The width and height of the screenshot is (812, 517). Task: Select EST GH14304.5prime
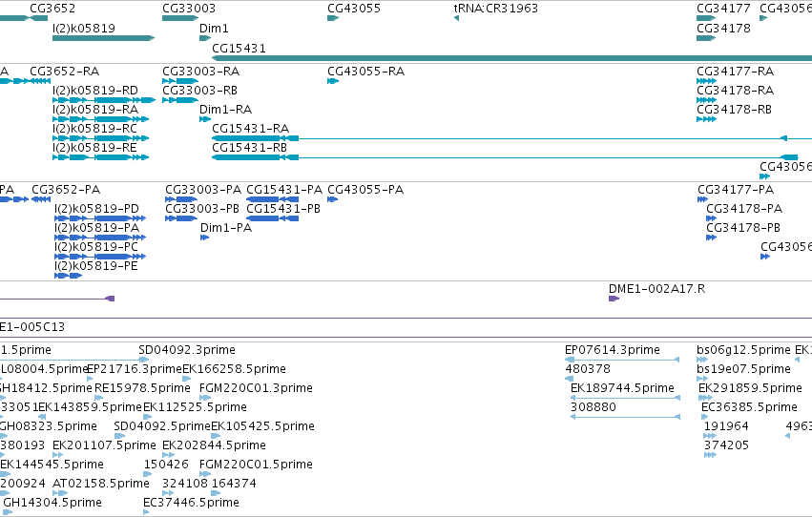(8, 513)
